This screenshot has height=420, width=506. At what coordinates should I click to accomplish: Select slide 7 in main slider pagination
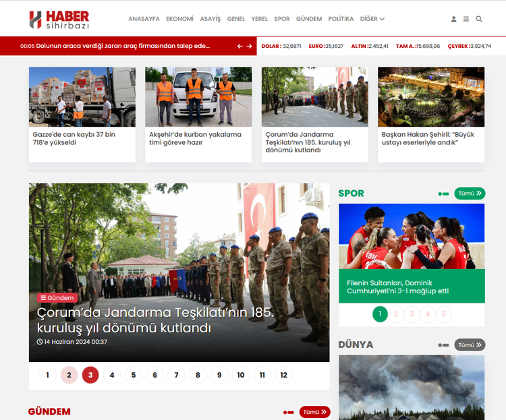pos(176,375)
